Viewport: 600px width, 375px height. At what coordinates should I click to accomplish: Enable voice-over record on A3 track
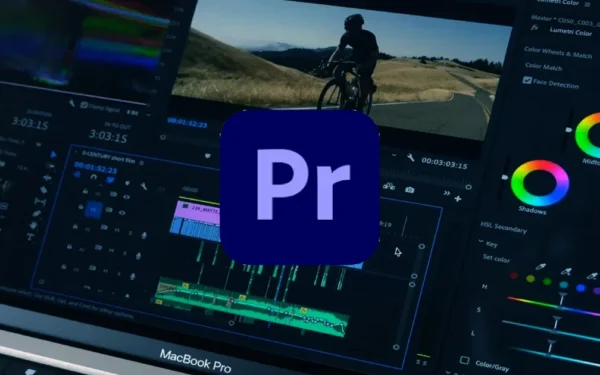point(133,276)
